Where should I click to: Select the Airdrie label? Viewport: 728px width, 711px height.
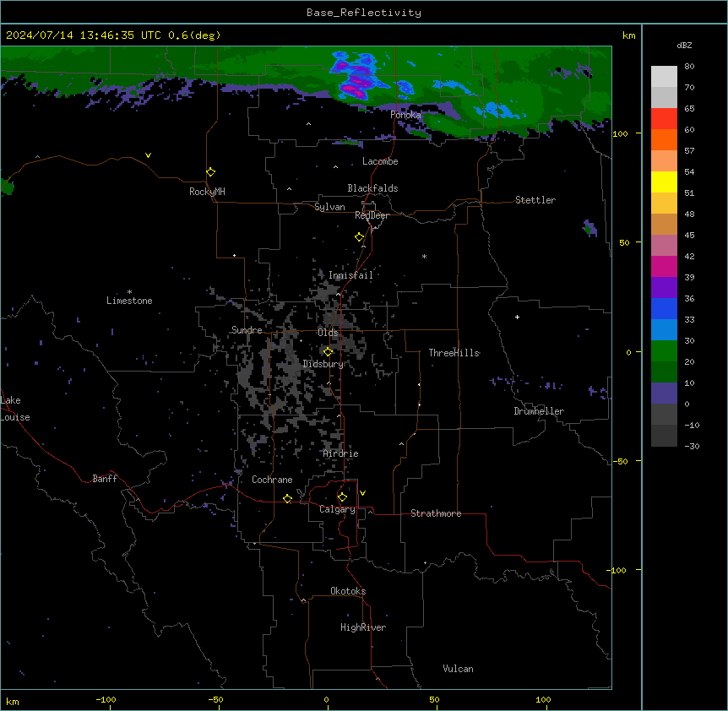[x=341, y=454]
